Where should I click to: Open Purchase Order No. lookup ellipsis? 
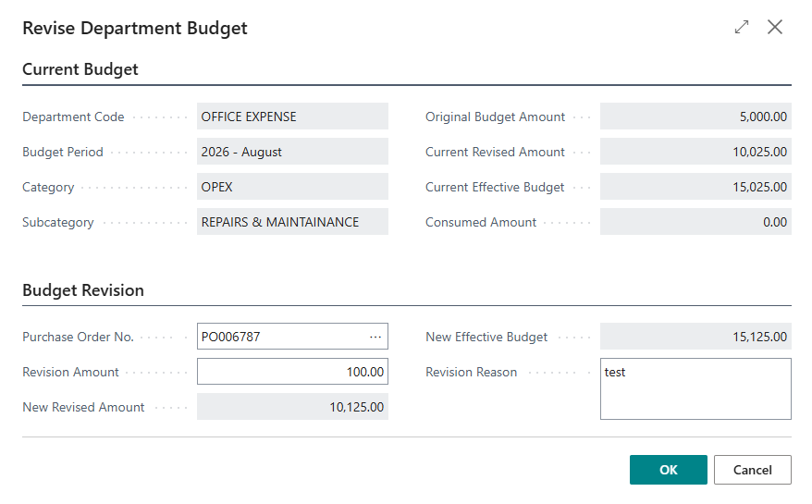[x=375, y=337]
